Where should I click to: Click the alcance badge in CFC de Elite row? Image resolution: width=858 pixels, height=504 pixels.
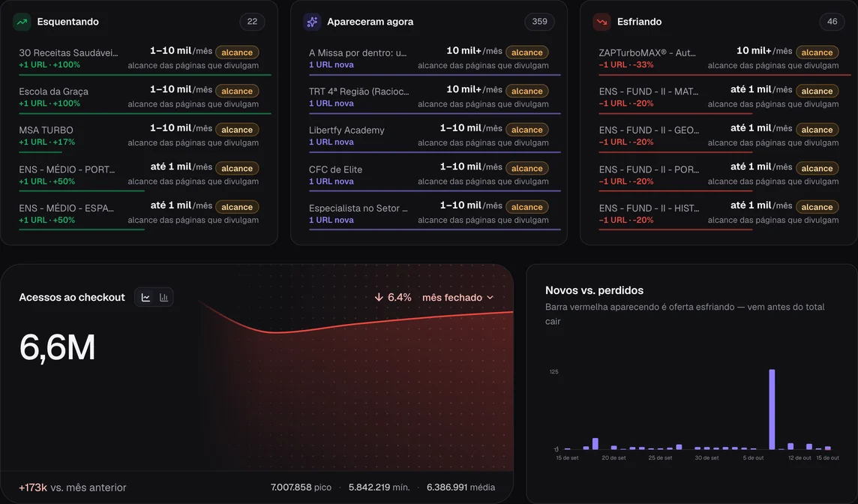pos(527,169)
